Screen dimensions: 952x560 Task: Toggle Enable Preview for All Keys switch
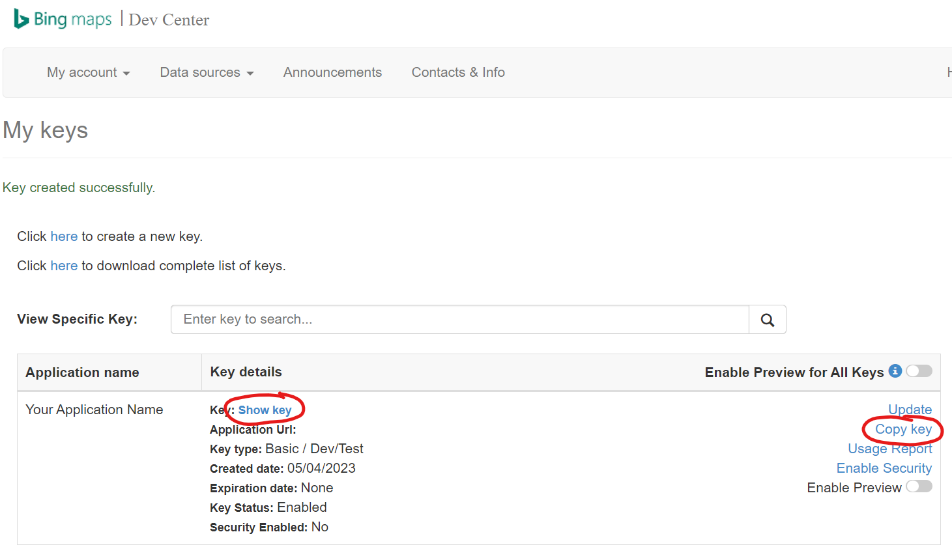click(919, 371)
